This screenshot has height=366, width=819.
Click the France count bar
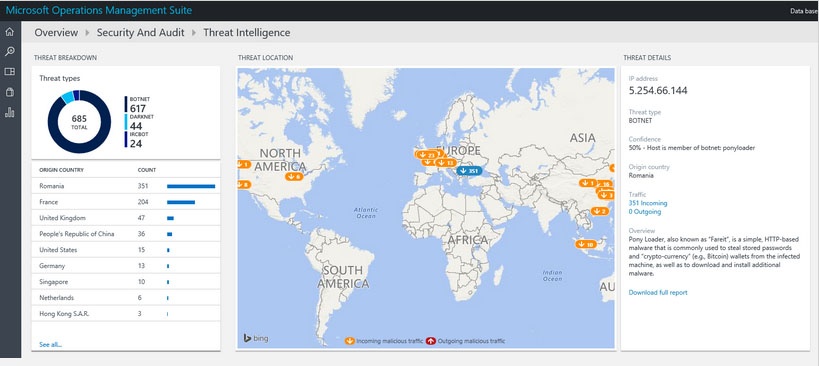coord(181,202)
